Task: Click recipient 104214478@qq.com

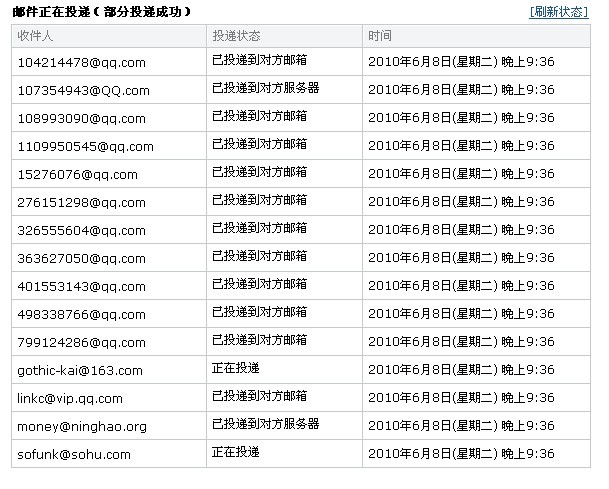Action: coord(82,63)
